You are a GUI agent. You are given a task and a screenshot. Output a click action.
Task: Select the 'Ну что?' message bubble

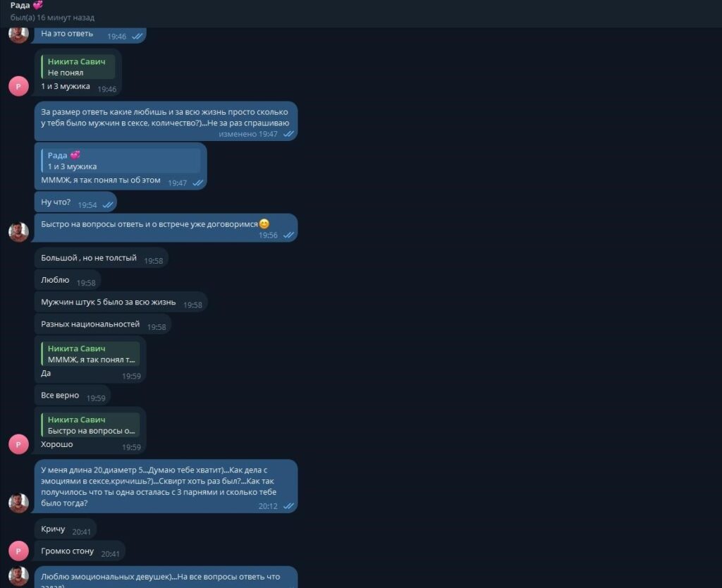tap(75, 202)
